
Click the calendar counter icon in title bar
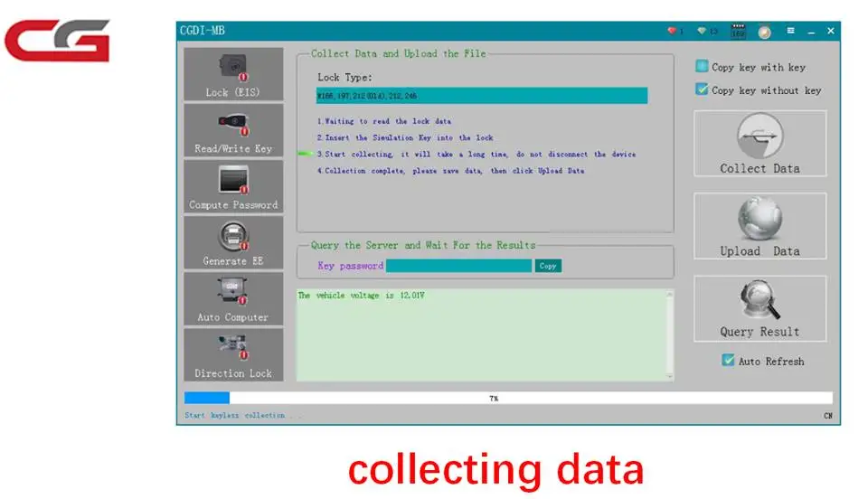[738, 31]
